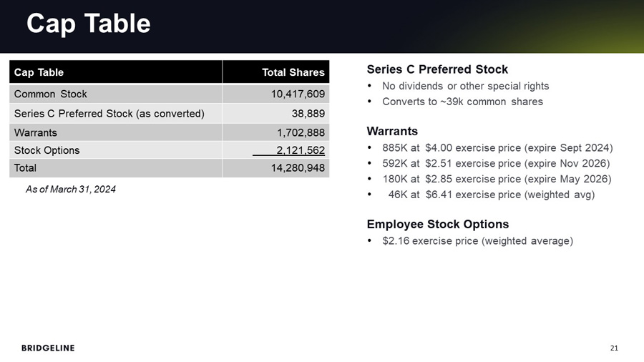Select the 1,702,888 warrants value
Viewport: 644px width, 362px height.
click(x=300, y=132)
